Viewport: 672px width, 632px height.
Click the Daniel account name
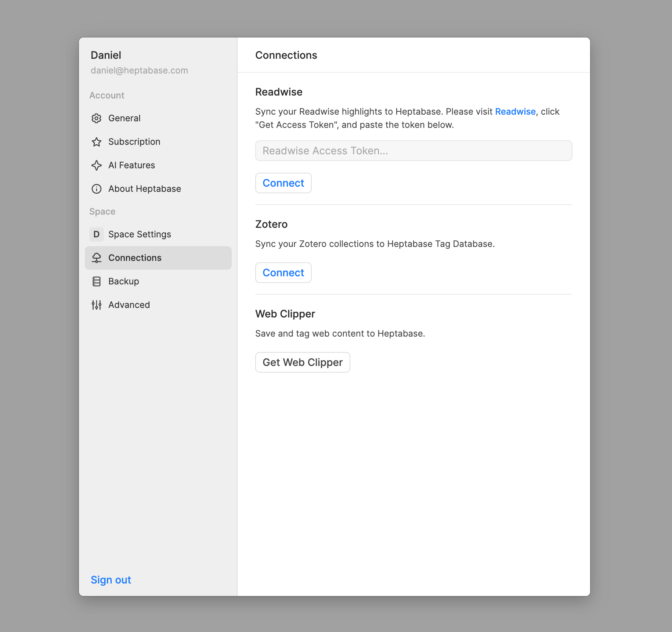pos(106,55)
